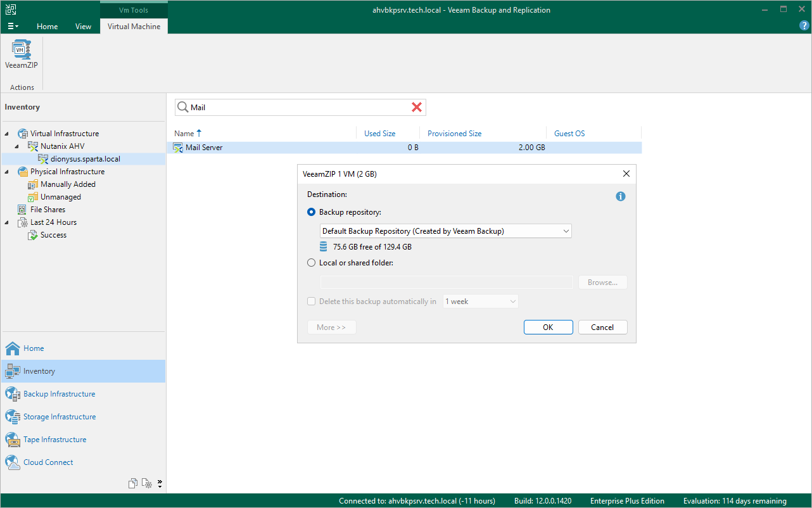Select the dionysus.sparta.local tree item
This screenshot has width=812, height=508.
86,159
